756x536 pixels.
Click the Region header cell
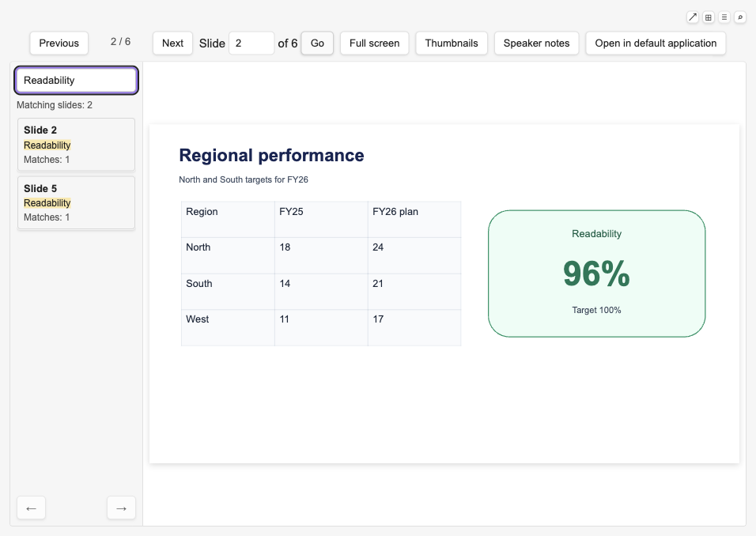click(x=228, y=220)
